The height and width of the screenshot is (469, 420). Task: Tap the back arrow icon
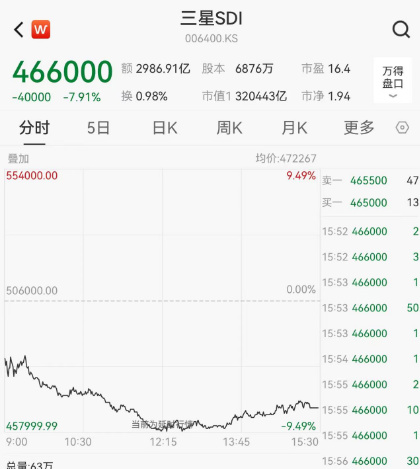pyautogui.click(x=19, y=30)
